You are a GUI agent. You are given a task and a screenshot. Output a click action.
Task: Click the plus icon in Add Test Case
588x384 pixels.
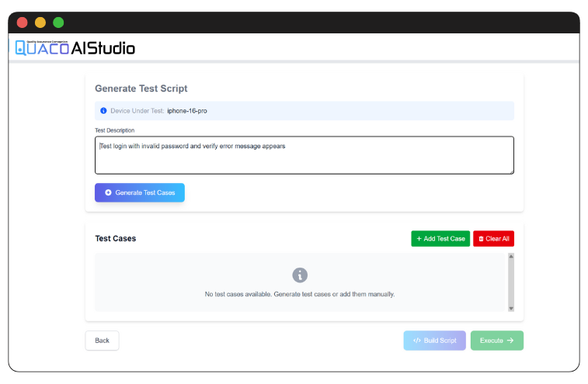[419, 239]
